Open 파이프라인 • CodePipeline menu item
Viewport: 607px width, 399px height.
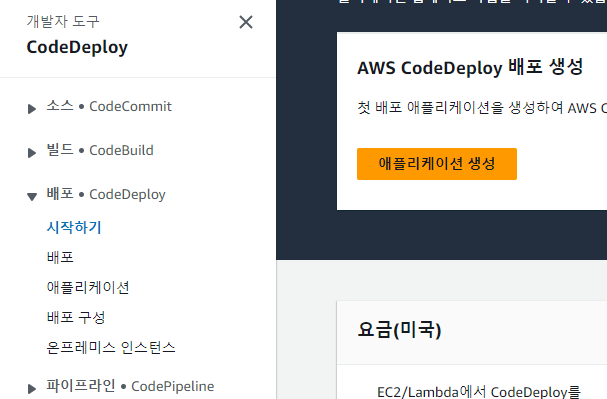pyautogui.click(x=130, y=386)
